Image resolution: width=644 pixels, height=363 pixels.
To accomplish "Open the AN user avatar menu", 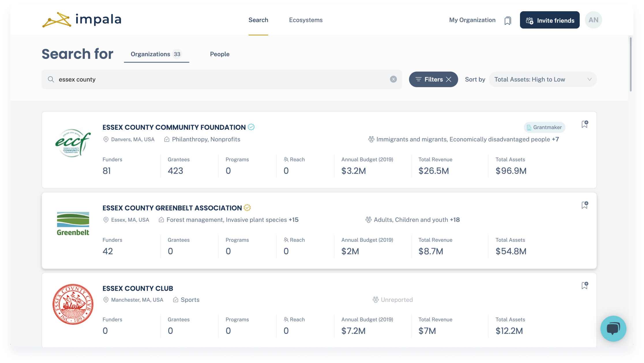I will 593,20.
